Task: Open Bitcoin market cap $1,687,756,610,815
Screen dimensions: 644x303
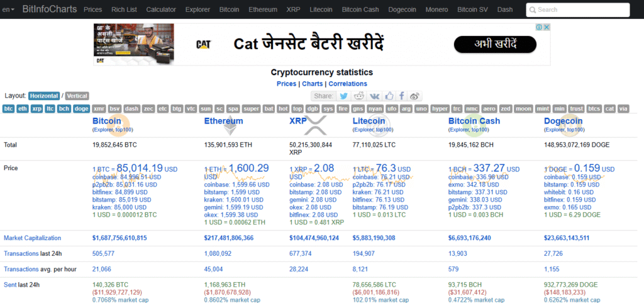Action: pos(119,238)
